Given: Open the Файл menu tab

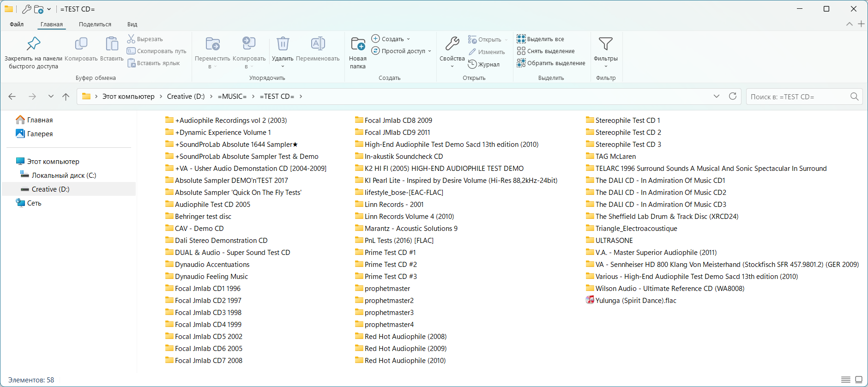Looking at the screenshot, I should (x=17, y=24).
